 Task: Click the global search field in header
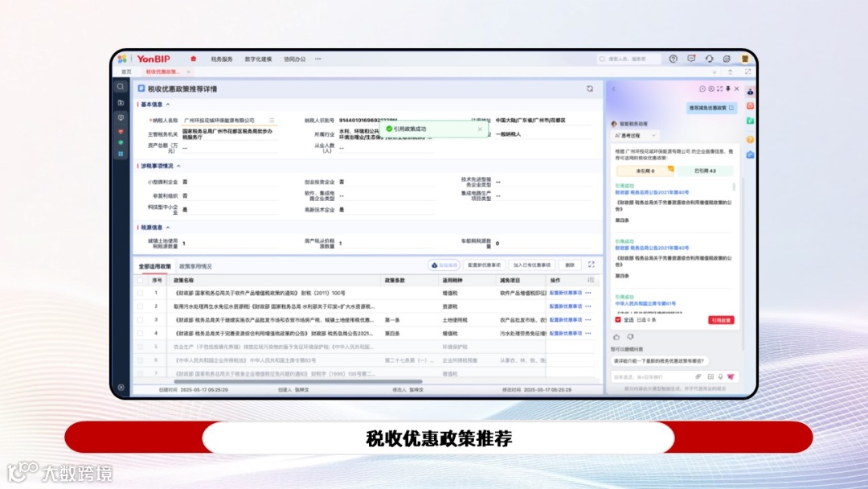(x=629, y=59)
